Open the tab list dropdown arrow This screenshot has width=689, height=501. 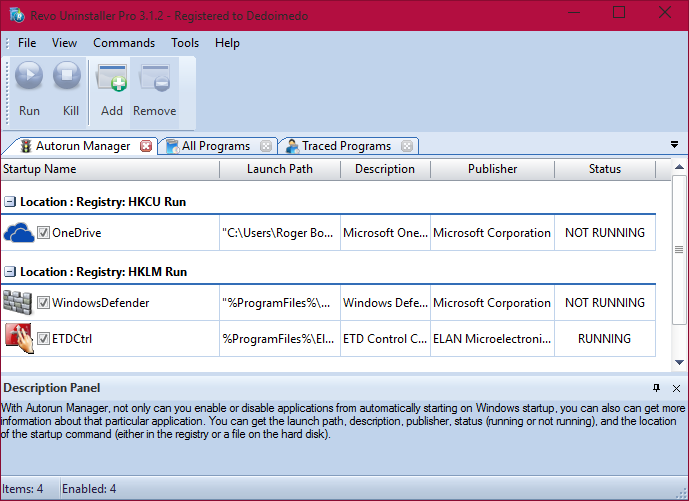coord(674,145)
